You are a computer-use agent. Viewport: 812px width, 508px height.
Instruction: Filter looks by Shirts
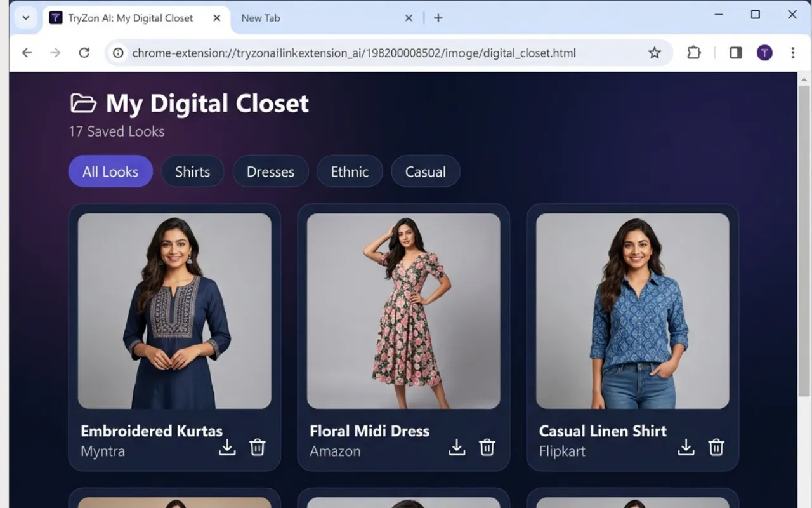pyautogui.click(x=193, y=171)
